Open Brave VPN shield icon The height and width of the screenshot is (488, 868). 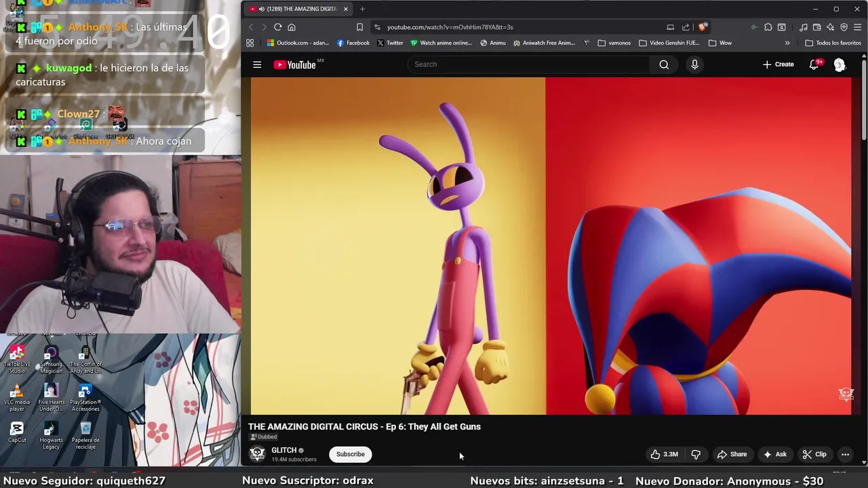click(x=844, y=27)
